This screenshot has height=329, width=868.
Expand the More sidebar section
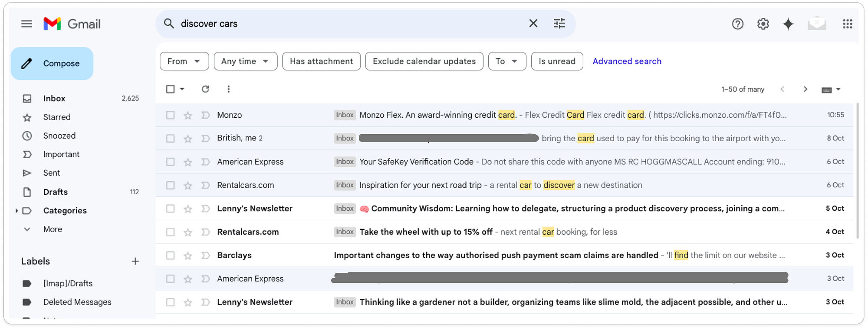tap(53, 229)
